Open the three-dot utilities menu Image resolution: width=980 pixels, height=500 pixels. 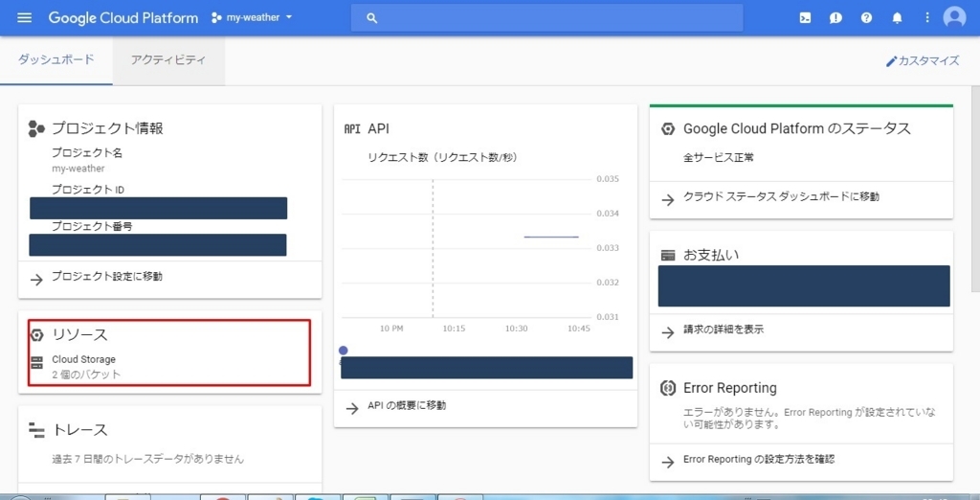927,18
